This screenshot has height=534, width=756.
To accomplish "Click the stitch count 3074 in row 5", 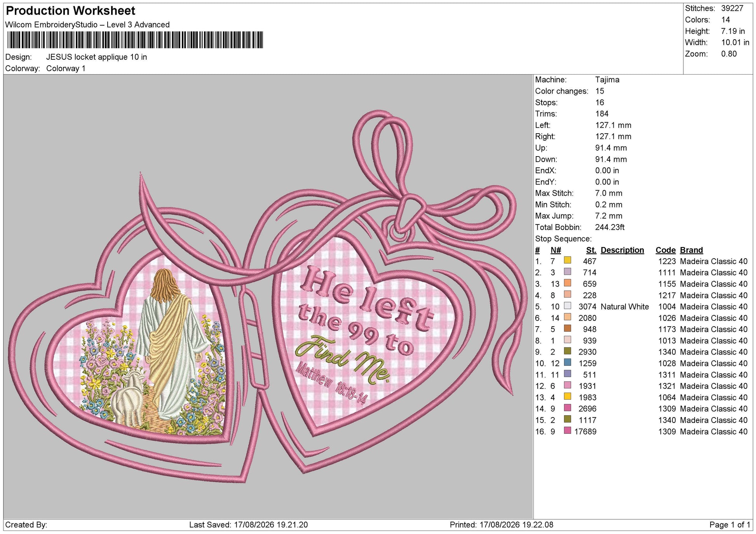I will click(x=587, y=306).
